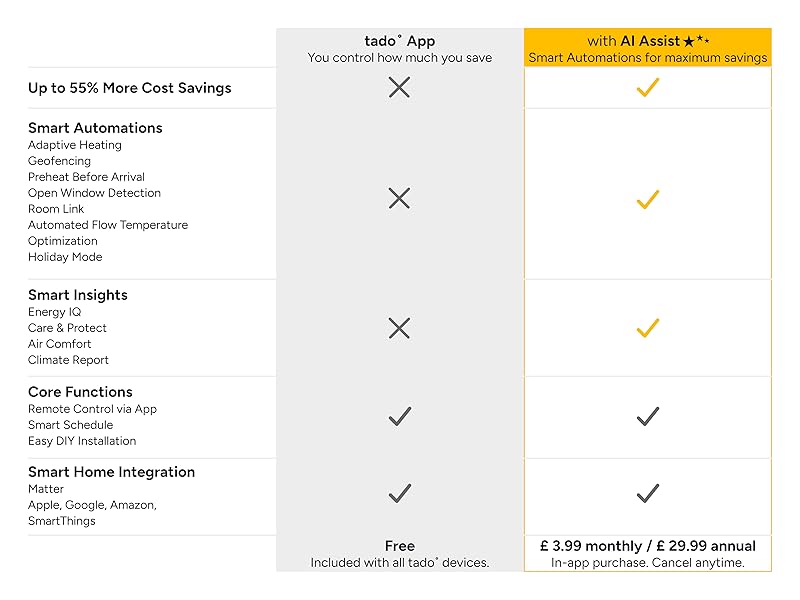This screenshot has width=800, height=600.
Task: Click the Geofencing feature label
Action: [x=59, y=161]
